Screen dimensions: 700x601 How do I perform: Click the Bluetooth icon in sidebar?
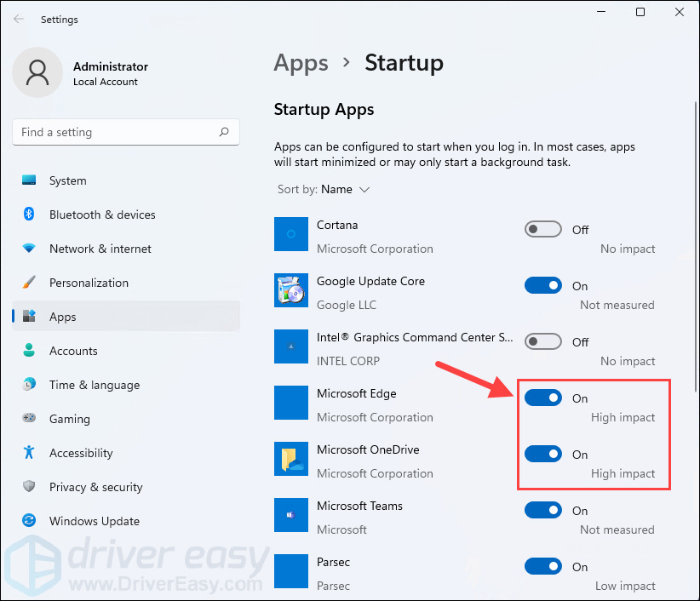point(29,215)
